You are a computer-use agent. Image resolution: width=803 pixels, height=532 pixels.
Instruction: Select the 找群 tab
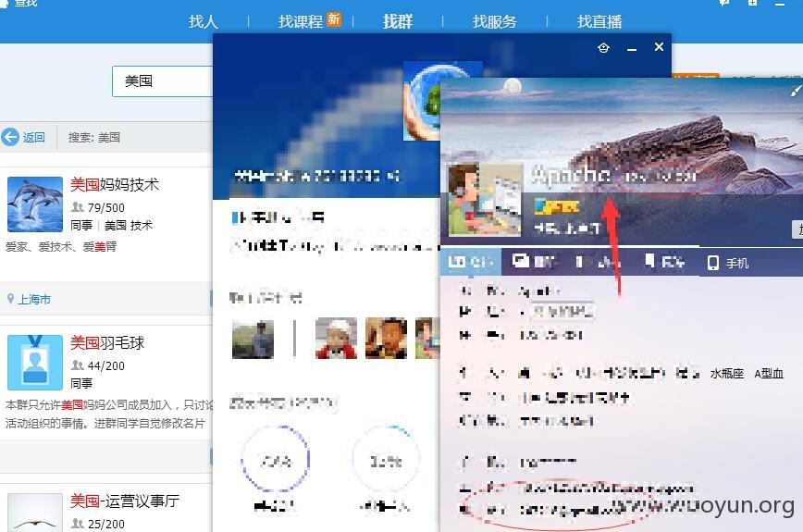pyautogui.click(x=398, y=21)
